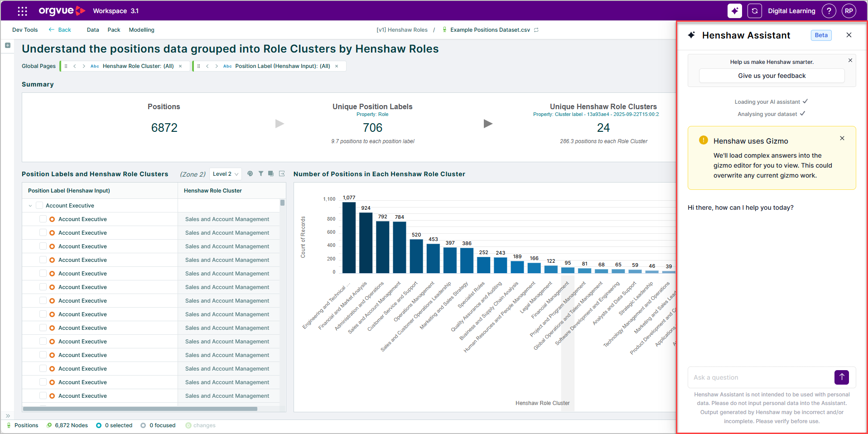The width and height of the screenshot is (868, 434).
Task: Send question with purple arrow button
Action: pyautogui.click(x=841, y=377)
